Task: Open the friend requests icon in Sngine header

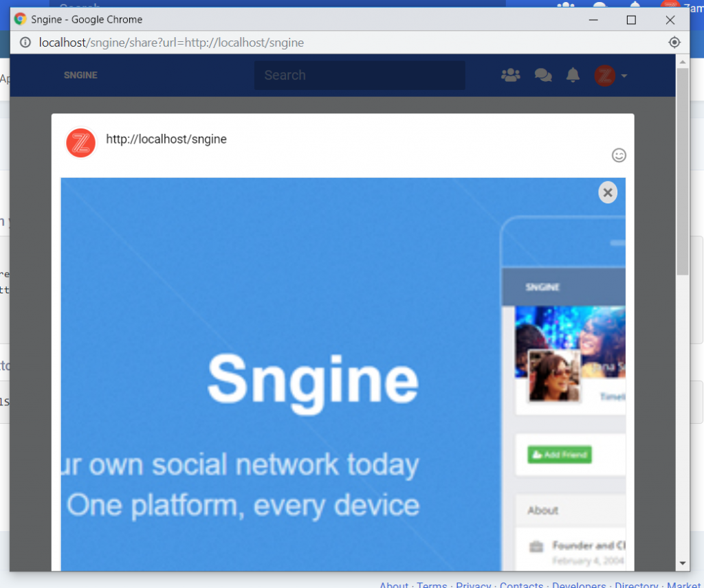Action: 511,75
